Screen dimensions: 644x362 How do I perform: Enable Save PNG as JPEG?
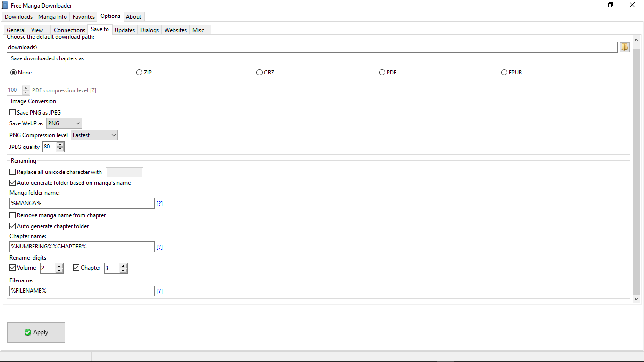pyautogui.click(x=12, y=112)
